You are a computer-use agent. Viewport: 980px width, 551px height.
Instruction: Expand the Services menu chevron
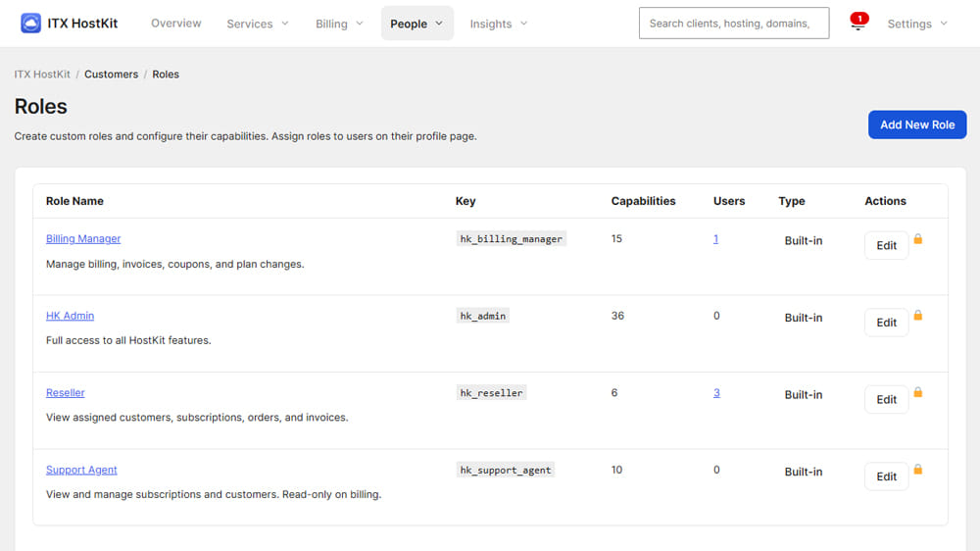tap(285, 24)
